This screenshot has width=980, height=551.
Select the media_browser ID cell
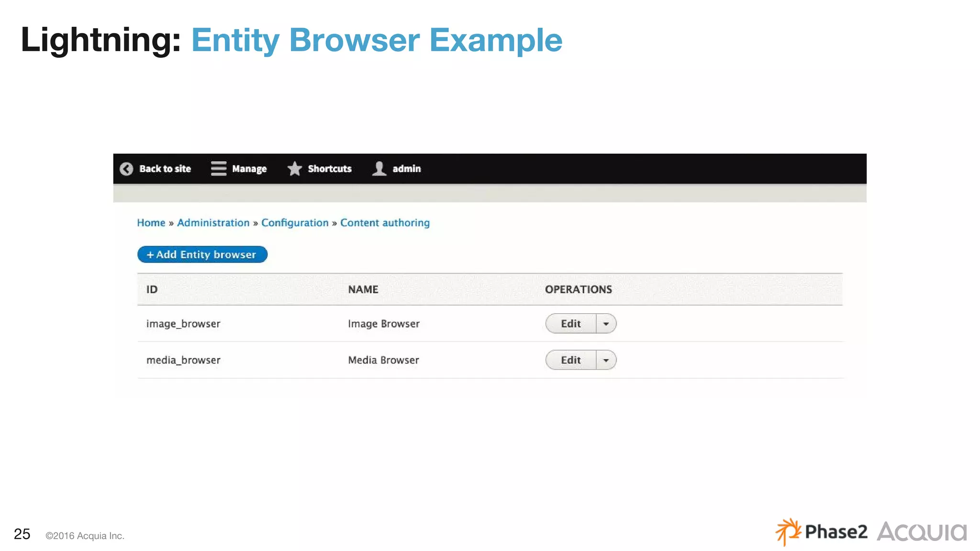(183, 360)
